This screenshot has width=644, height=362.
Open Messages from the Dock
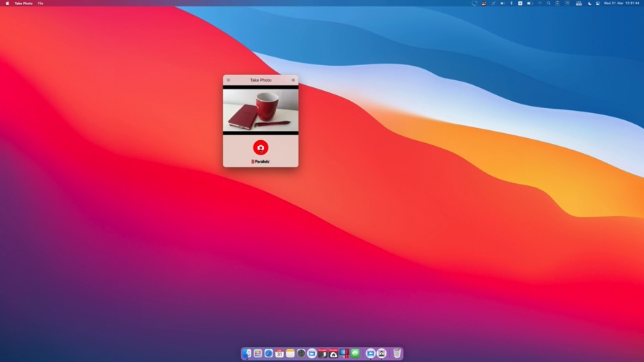(x=356, y=353)
